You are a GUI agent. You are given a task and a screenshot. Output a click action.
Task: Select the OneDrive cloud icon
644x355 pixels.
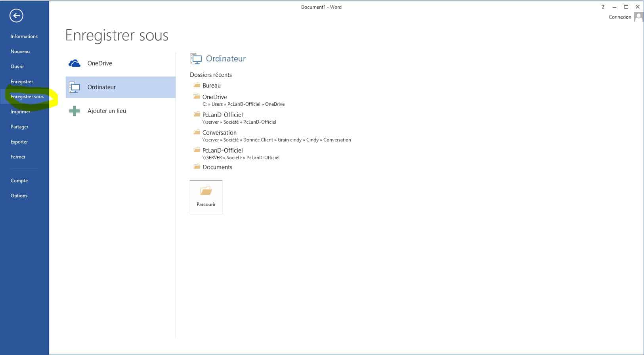tap(75, 63)
